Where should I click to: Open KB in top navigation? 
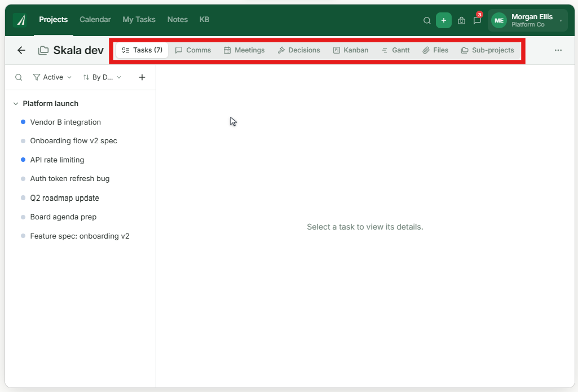pyautogui.click(x=205, y=20)
